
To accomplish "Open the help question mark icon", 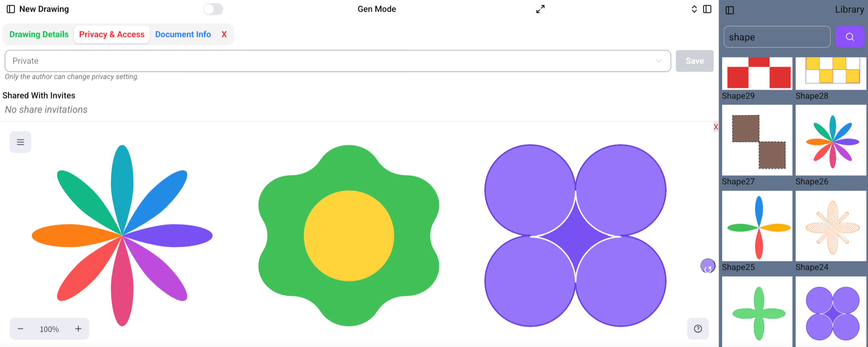I will pos(698,329).
